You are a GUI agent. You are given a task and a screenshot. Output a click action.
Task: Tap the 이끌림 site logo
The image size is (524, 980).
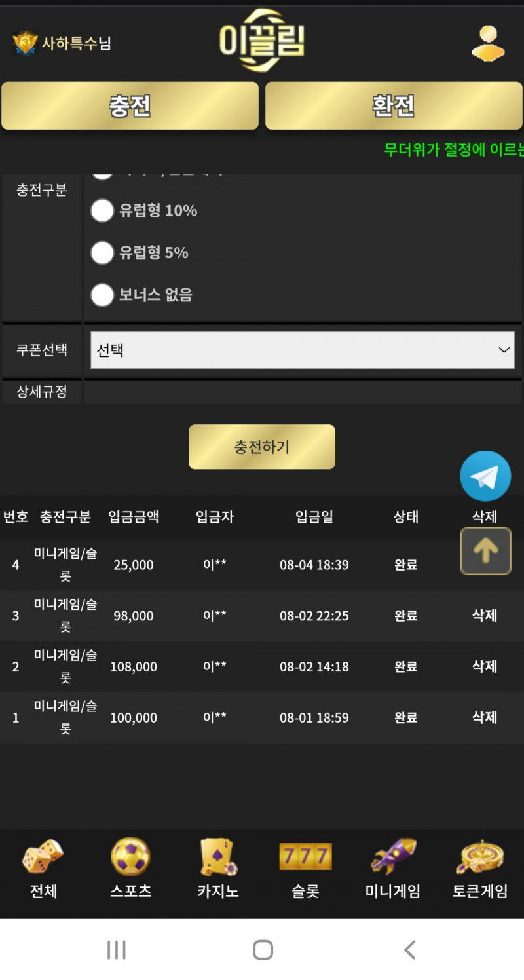point(262,41)
